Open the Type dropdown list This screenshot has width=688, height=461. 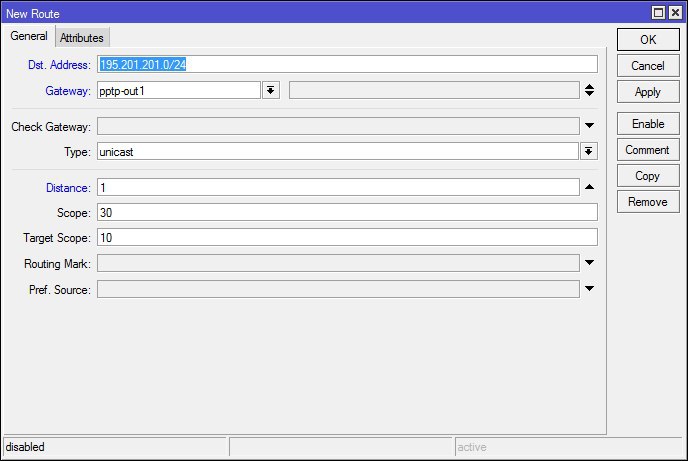click(x=588, y=152)
